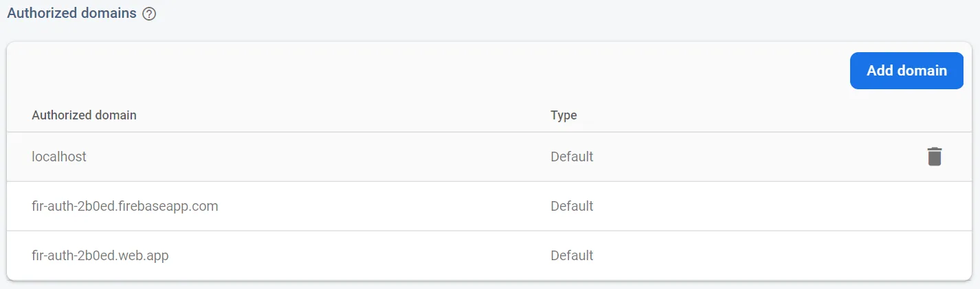
Task: Click blank space right of firebaseapp.com row's Default
Action: [756, 206]
